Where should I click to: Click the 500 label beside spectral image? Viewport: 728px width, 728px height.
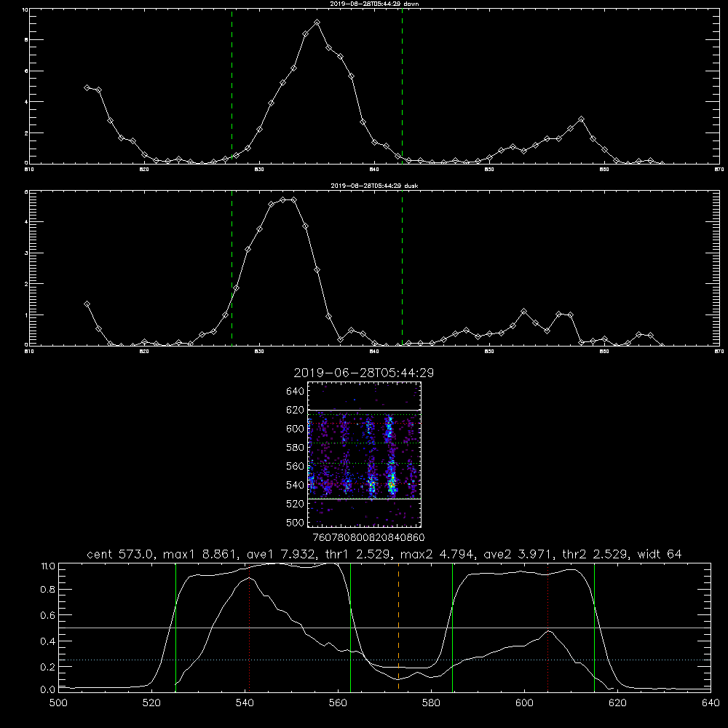(x=295, y=523)
